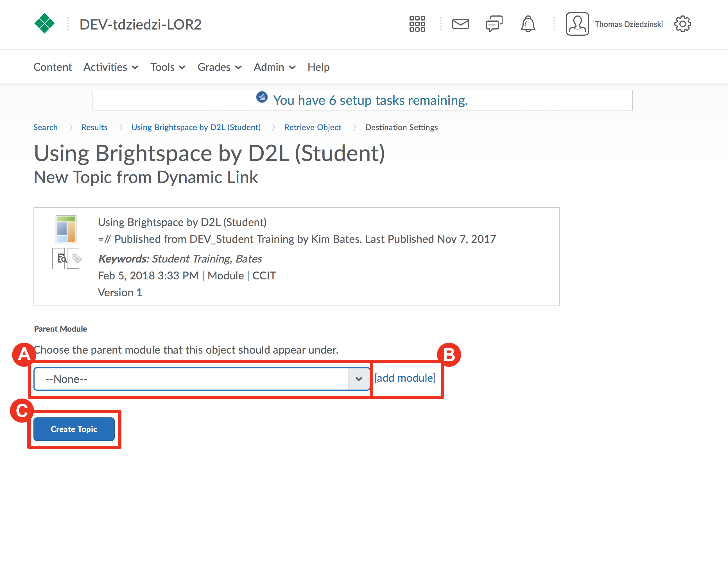Screen dimensions: 728x563
Task: Go to Search breadcrumb link
Action: point(45,127)
